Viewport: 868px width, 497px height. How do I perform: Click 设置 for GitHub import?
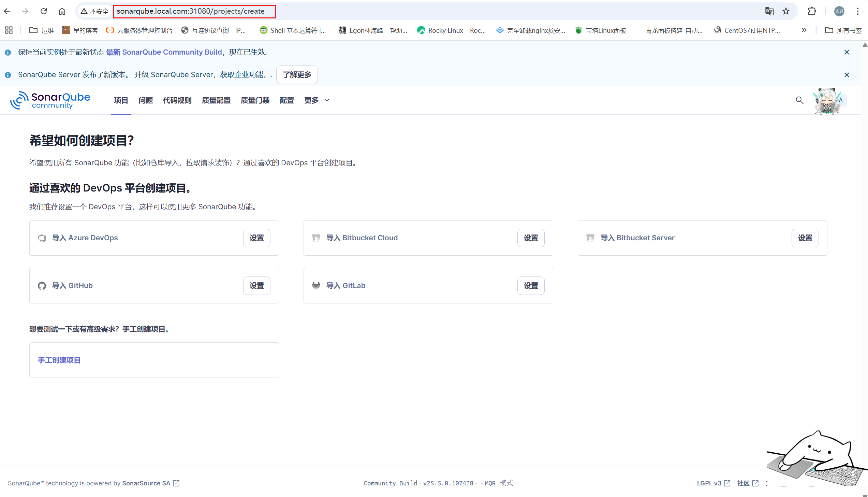(x=257, y=286)
